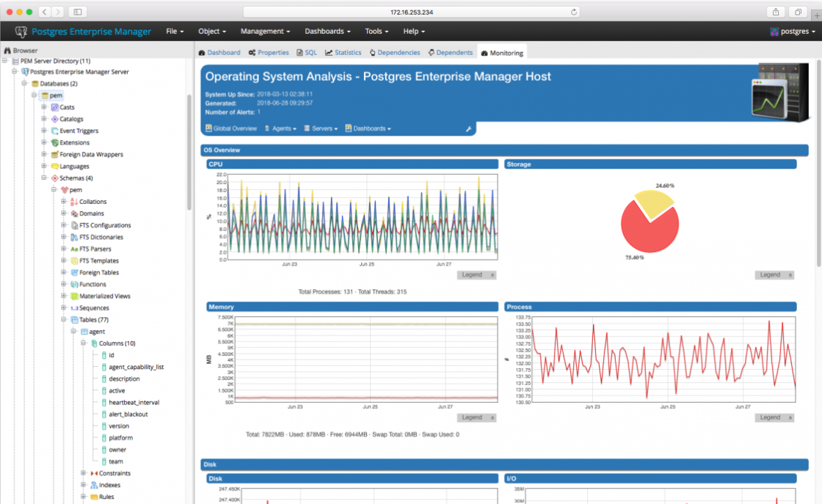The height and width of the screenshot is (504, 822).
Task: Collapse the Tables (77) node
Action: pyautogui.click(x=64, y=320)
